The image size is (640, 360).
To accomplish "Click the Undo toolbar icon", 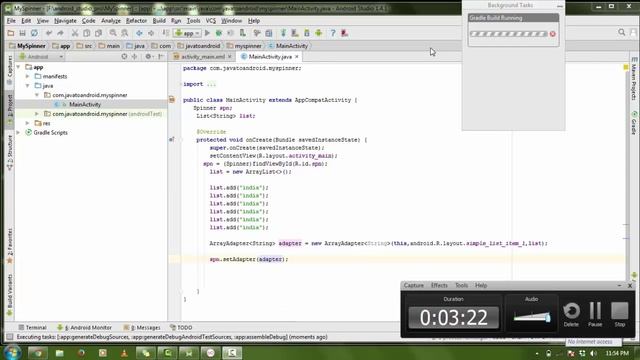I will pos(49,33).
